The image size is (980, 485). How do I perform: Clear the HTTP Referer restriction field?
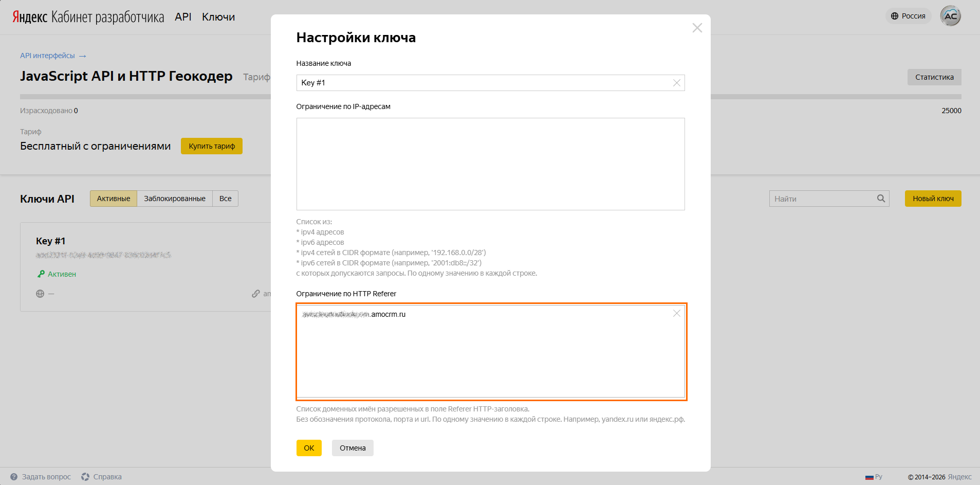[676, 313]
